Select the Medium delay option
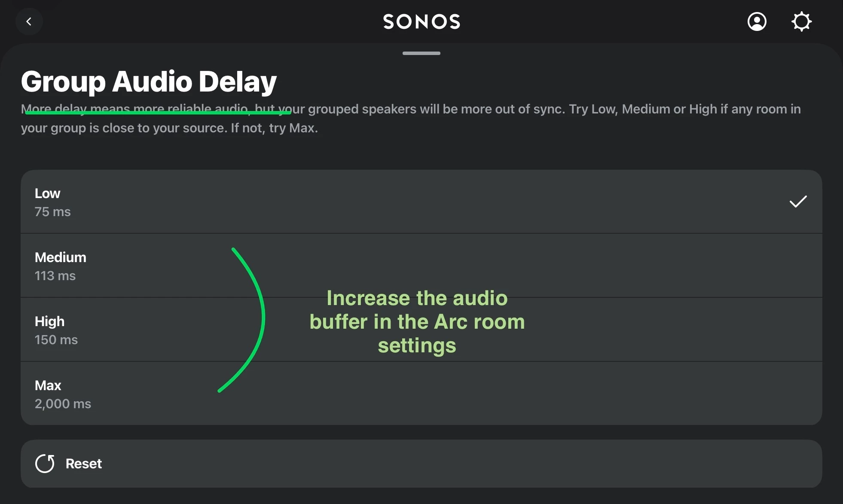This screenshot has width=843, height=504. [61, 257]
